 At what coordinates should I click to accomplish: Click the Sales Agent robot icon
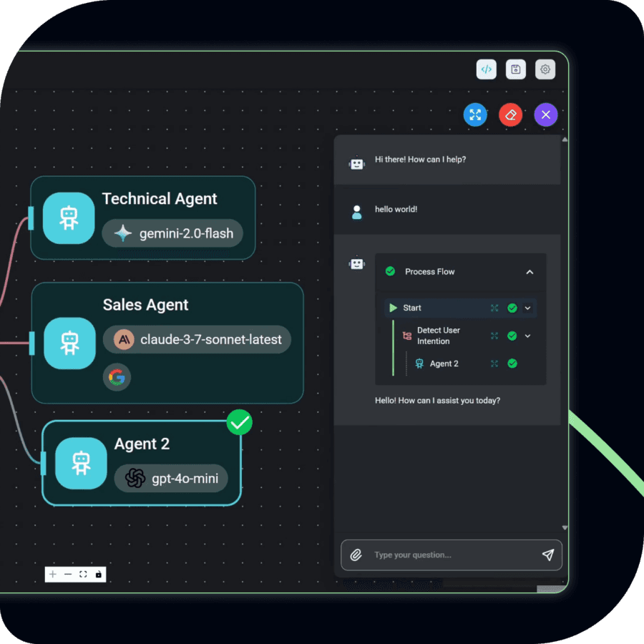click(x=70, y=343)
